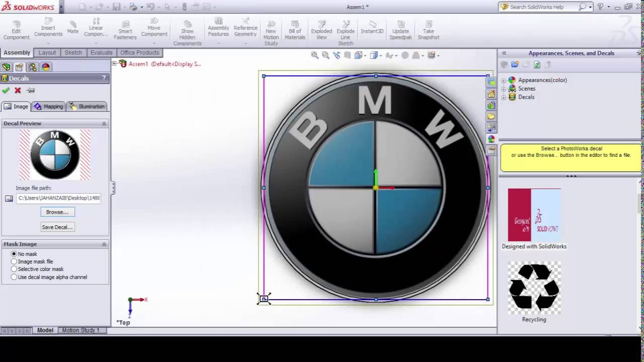Click Search SolidWorks Help field
The width and height of the screenshot is (644, 362).
pyautogui.click(x=542, y=7)
